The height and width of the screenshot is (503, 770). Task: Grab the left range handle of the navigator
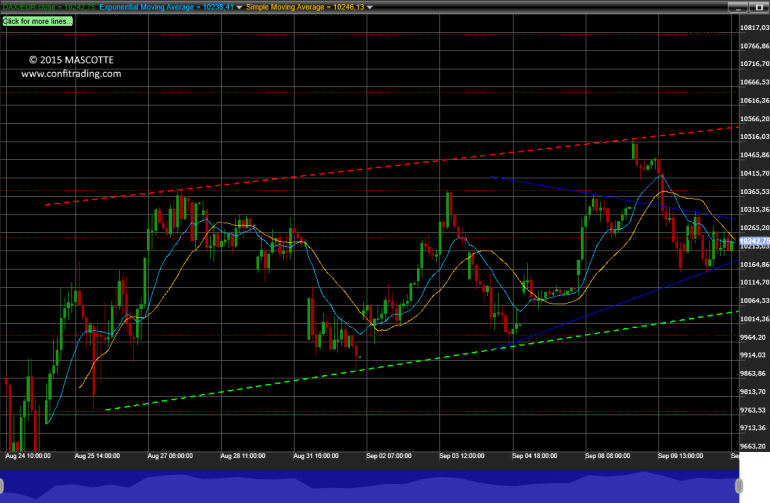pyautogui.click(x=1, y=486)
